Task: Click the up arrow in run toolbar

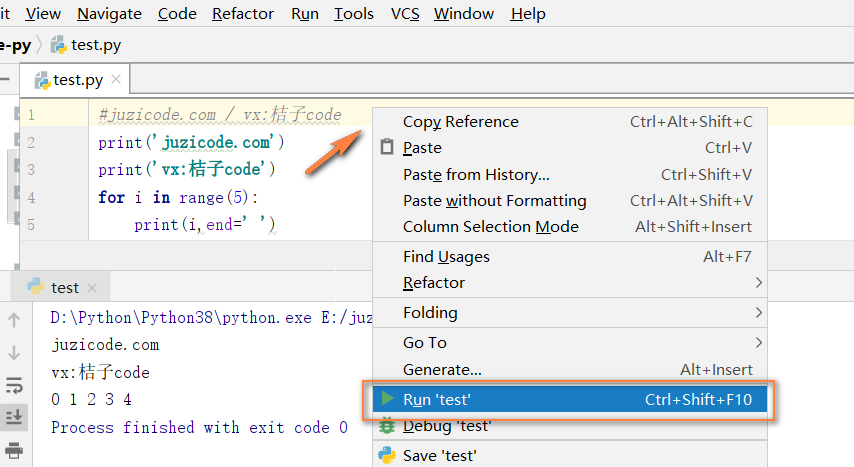Action: [x=14, y=320]
